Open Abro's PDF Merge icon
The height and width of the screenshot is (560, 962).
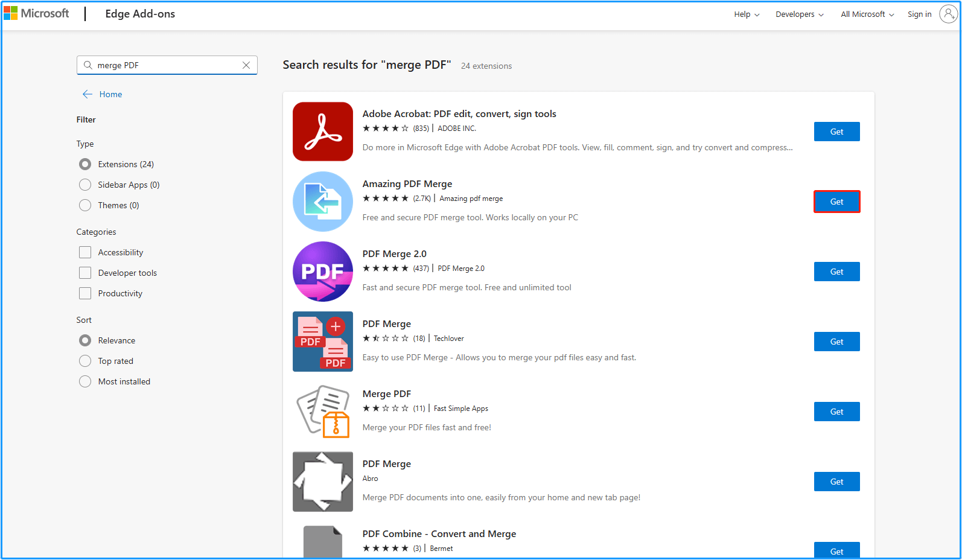pyautogui.click(x=323, y=482)
